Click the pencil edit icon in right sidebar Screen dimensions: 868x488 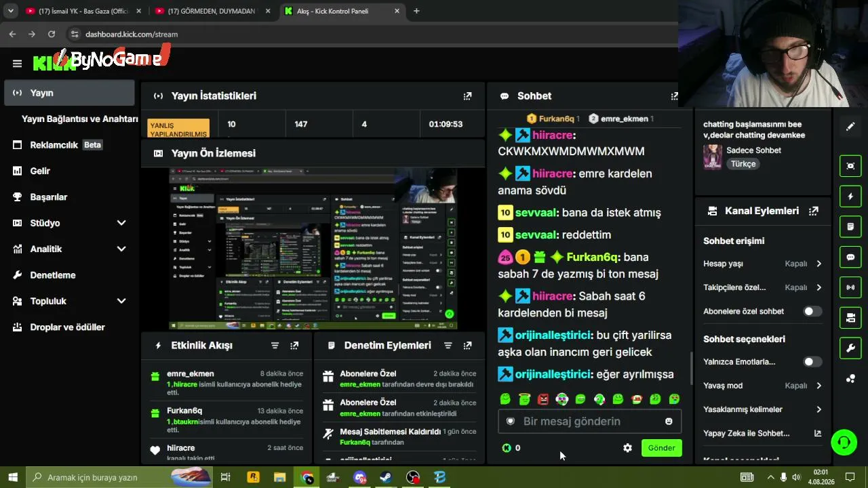tap(850, 127)
